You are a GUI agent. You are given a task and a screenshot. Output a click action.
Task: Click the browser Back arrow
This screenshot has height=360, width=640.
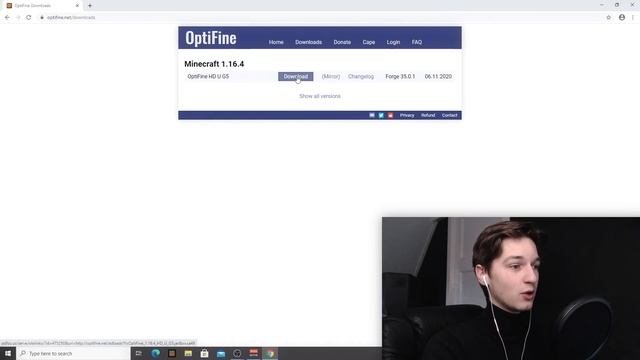(x=7, y=18)
